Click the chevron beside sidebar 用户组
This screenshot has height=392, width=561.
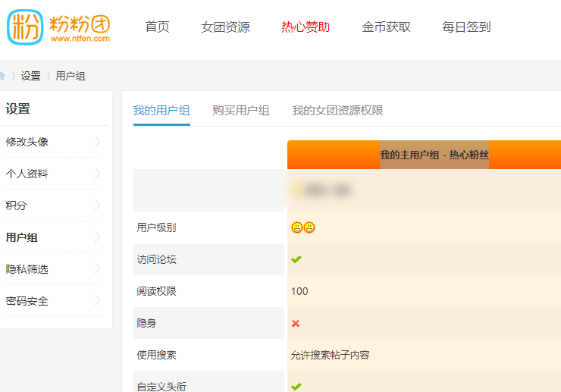(x=97, y=237)
